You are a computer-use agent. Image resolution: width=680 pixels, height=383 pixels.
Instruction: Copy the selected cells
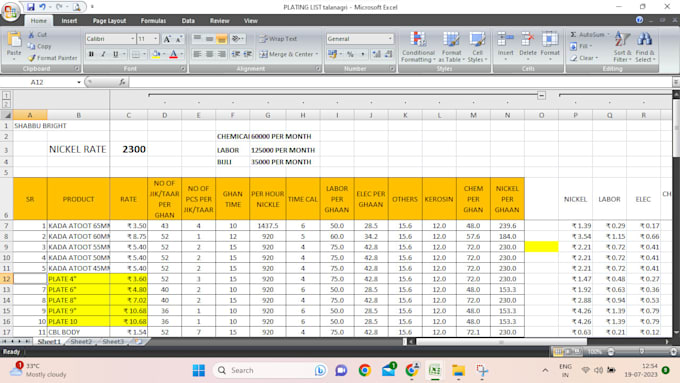click(x=39, y=46)
